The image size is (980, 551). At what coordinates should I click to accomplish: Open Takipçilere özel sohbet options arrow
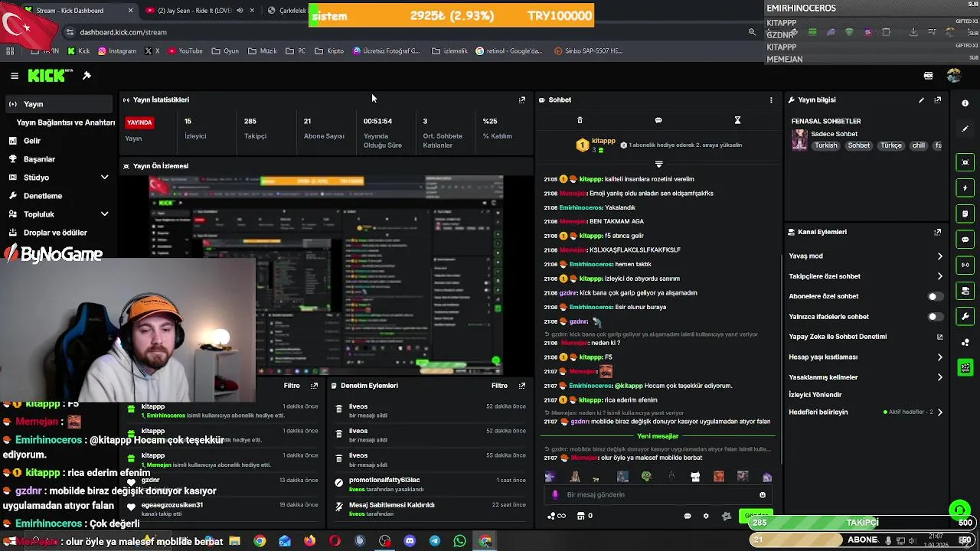pos(940,276)
